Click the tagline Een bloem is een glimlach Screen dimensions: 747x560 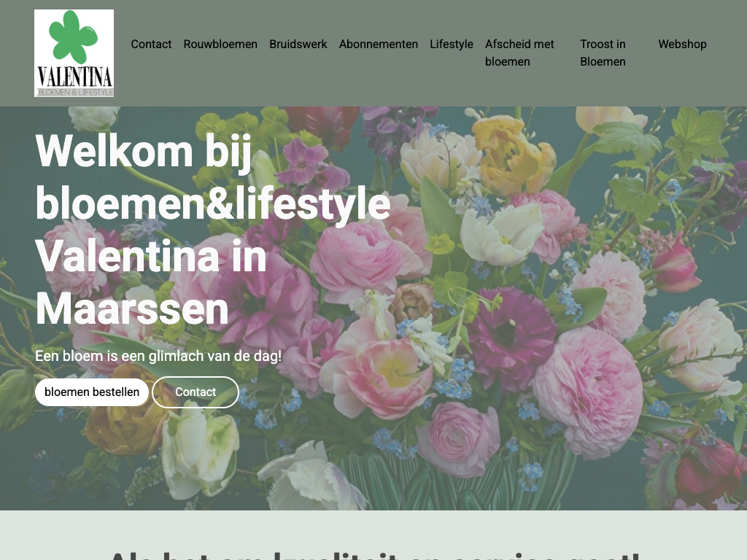point(158,356)
